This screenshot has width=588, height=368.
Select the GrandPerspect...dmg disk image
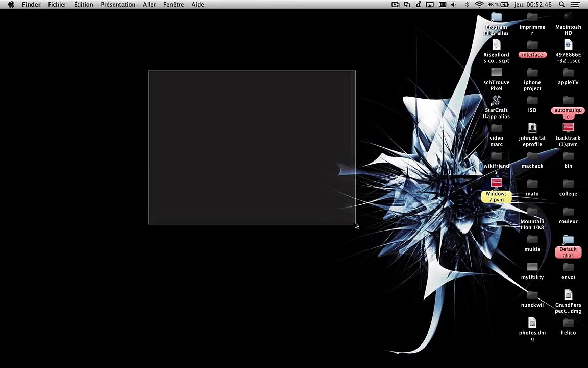pos(568,295)
